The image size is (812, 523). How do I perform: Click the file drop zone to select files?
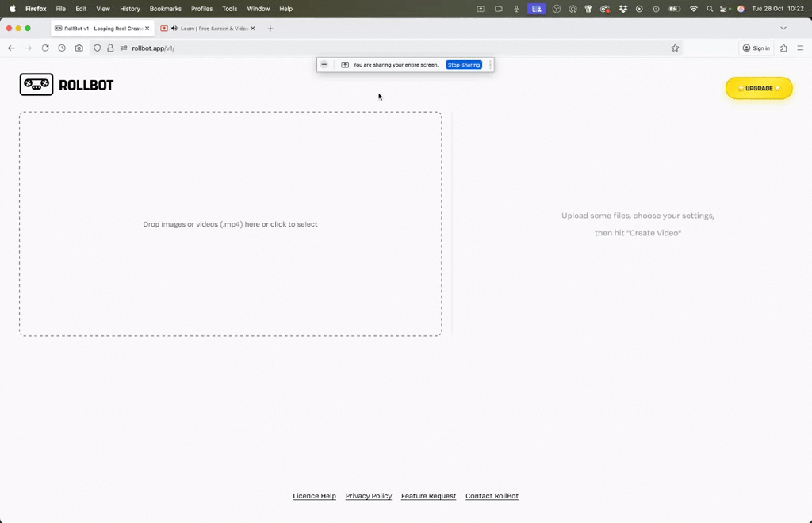pos(230,224)
